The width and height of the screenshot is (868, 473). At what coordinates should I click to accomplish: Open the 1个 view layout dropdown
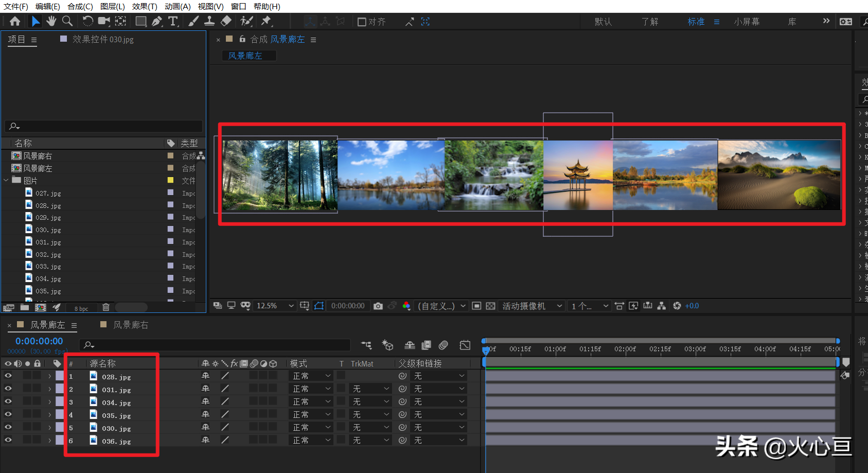click(x=589, y=306)
